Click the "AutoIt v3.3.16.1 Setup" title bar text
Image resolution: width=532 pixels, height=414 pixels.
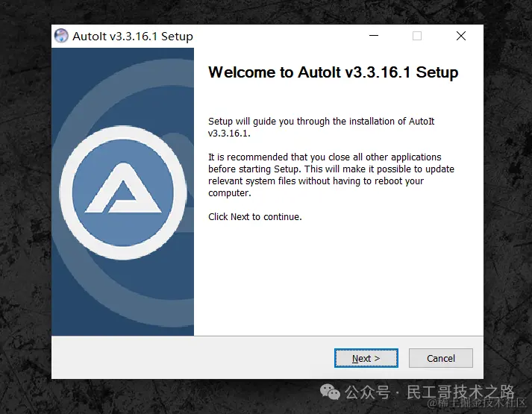[133, 36]
